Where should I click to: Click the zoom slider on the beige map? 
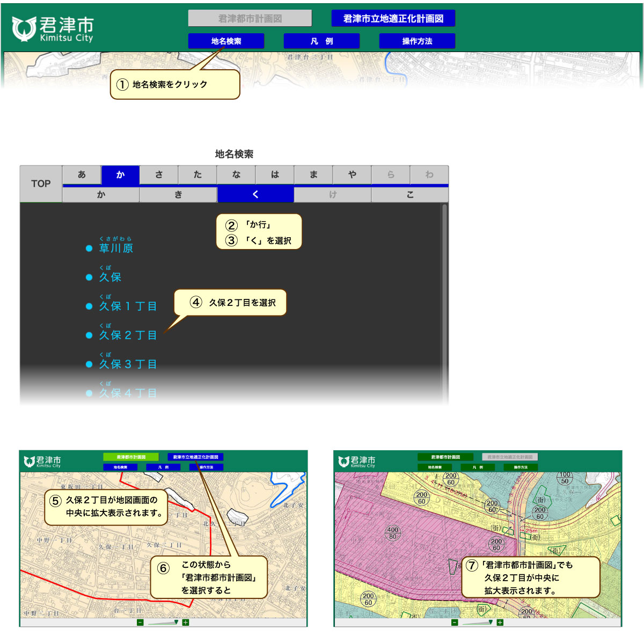pos(163,623)
